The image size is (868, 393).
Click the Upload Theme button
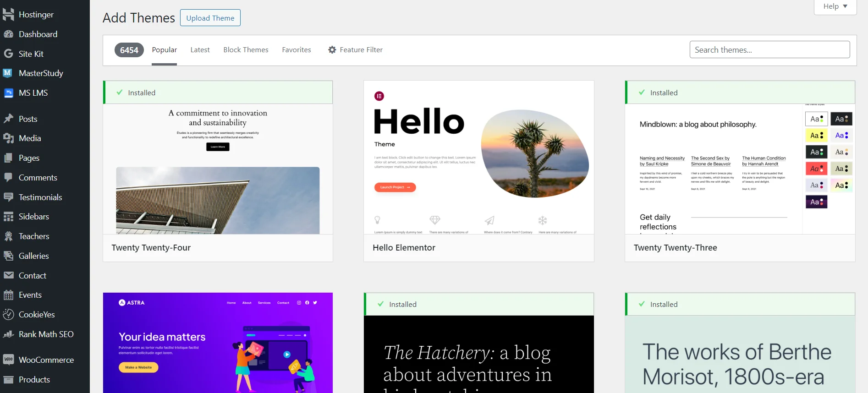[x=210, y=18]
